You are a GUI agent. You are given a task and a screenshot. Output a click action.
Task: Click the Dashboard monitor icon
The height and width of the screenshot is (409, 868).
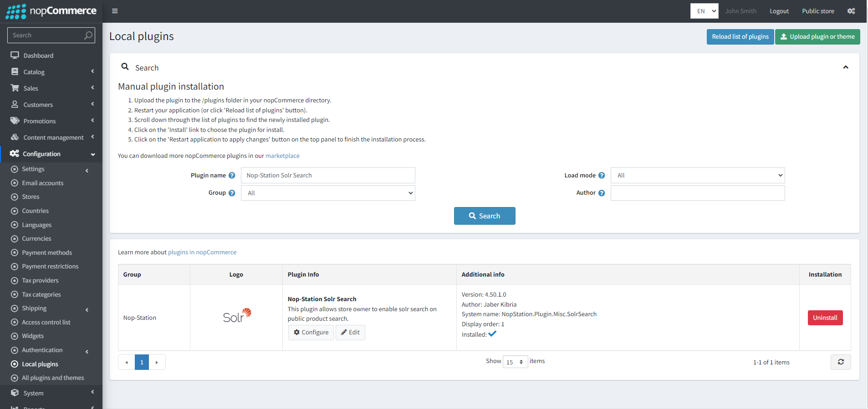tap(15, 55)
